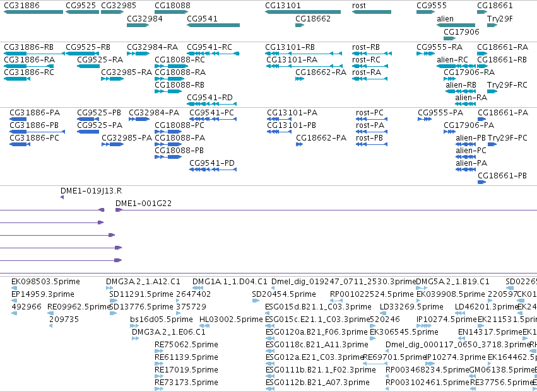Click EST RE73173.5prime

coord(159,389)
